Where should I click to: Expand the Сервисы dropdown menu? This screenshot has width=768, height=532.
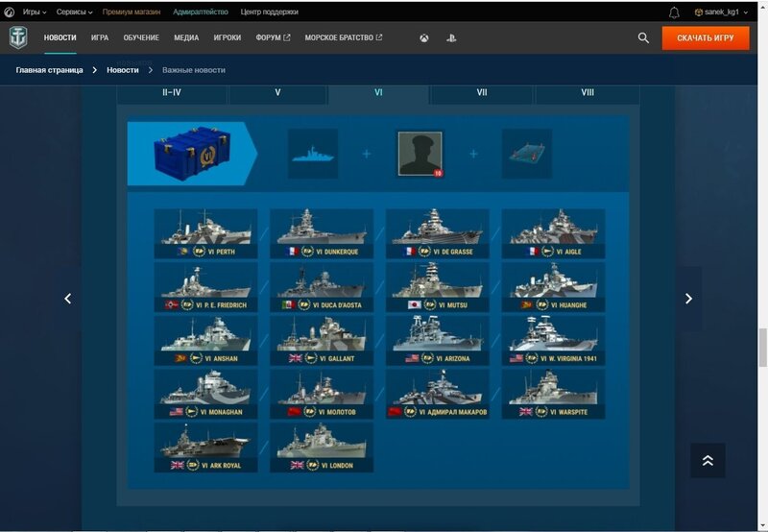(x=74, y=12)
